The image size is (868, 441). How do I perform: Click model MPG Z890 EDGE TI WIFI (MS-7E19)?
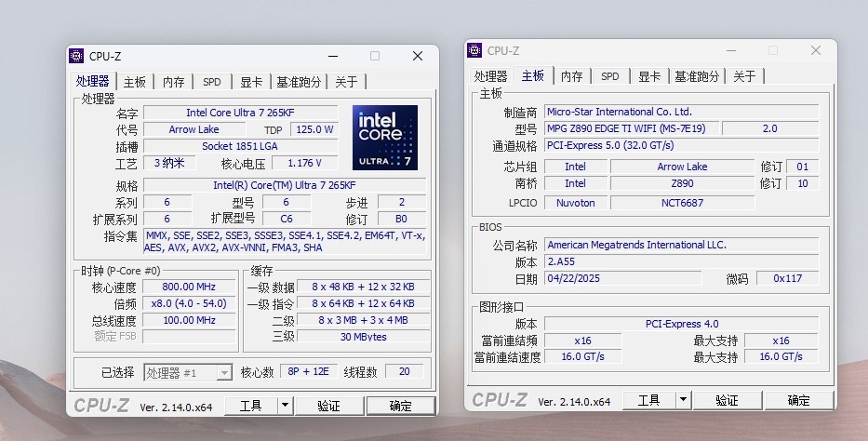pos(633,128)
